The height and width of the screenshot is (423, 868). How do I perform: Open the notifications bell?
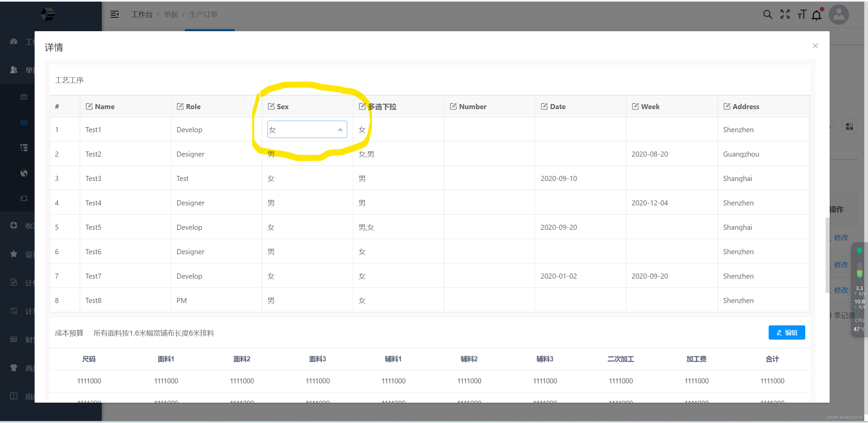click(817, 15)
